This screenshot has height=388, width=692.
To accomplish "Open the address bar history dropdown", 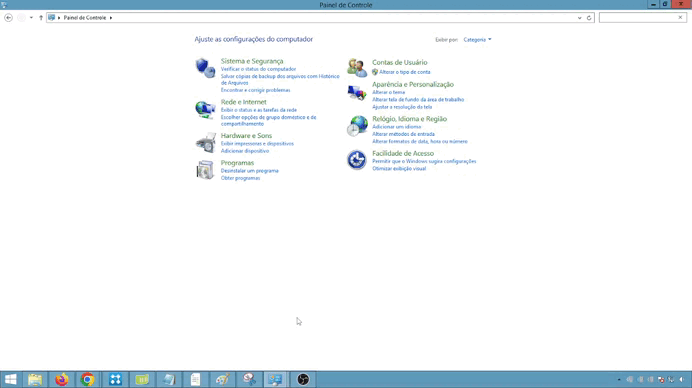I will tap(579, 18).
